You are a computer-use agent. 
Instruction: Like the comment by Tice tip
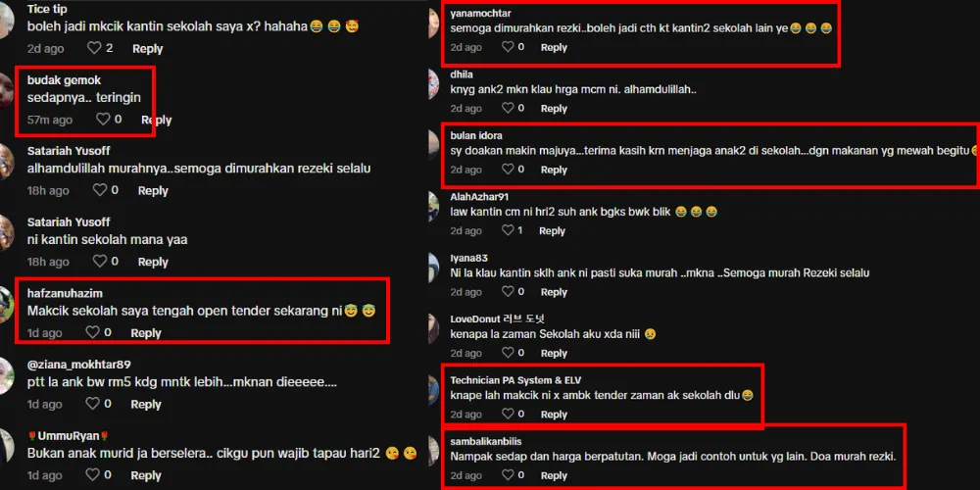point(94,48)
